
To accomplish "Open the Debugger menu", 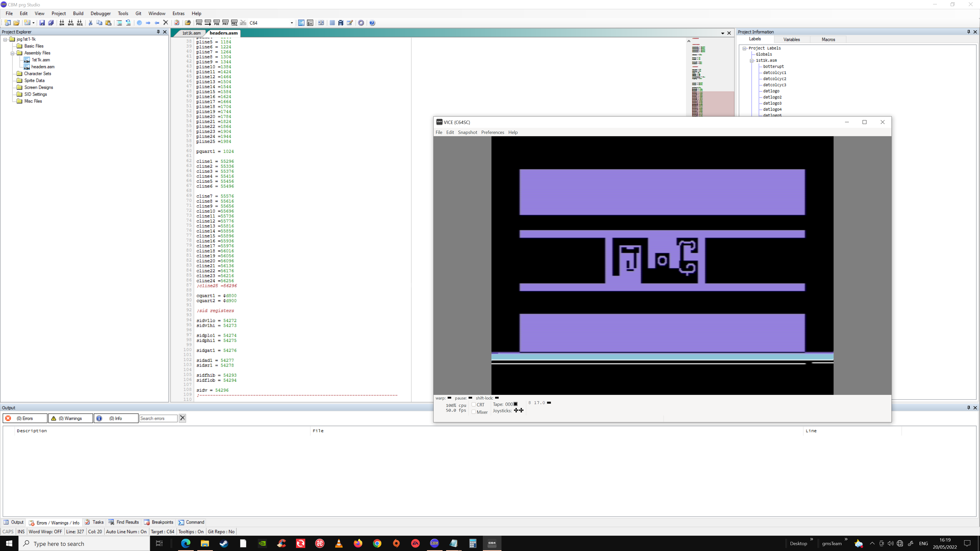I will click(101, 13).
